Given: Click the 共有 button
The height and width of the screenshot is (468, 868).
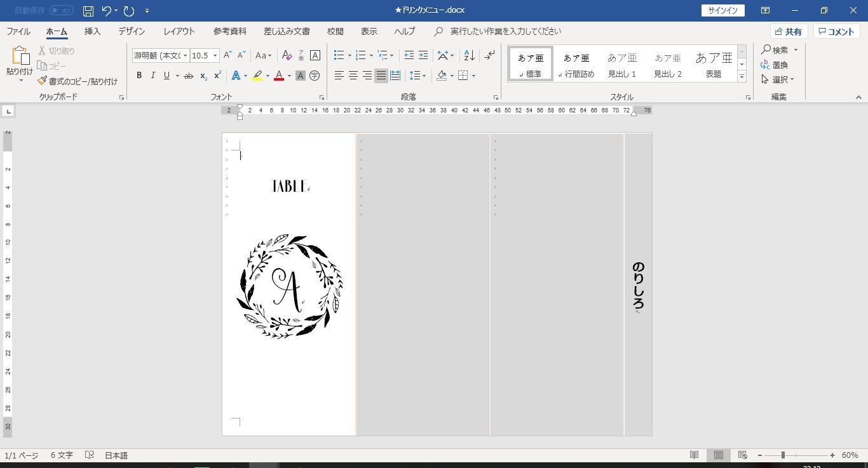Looking at the screenshot, I should (x=788, y=32).
